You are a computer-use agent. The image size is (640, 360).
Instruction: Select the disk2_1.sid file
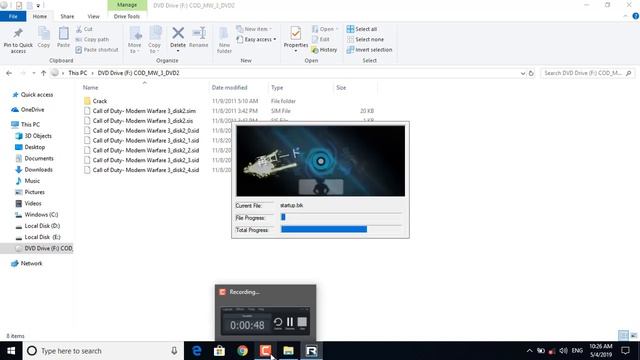coord(145,140)
